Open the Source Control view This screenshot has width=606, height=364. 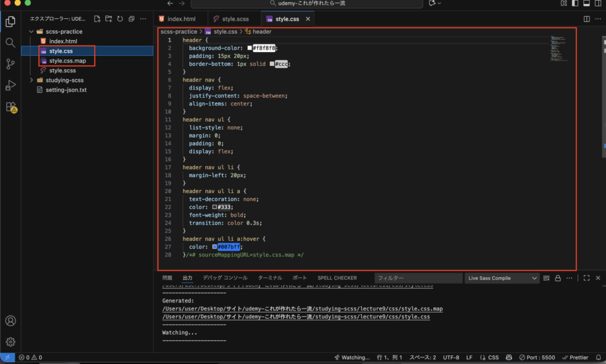[x=10, y=64]
